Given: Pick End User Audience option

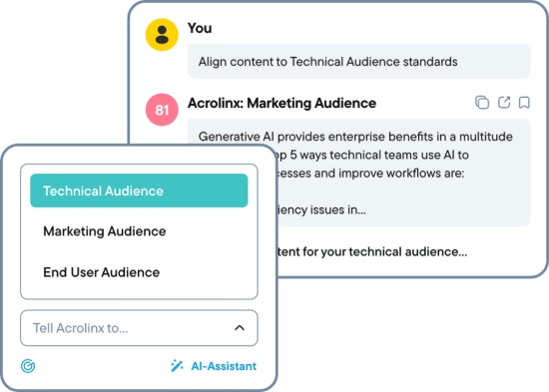Looking at the screenshot, I should [x=101, y=272].
